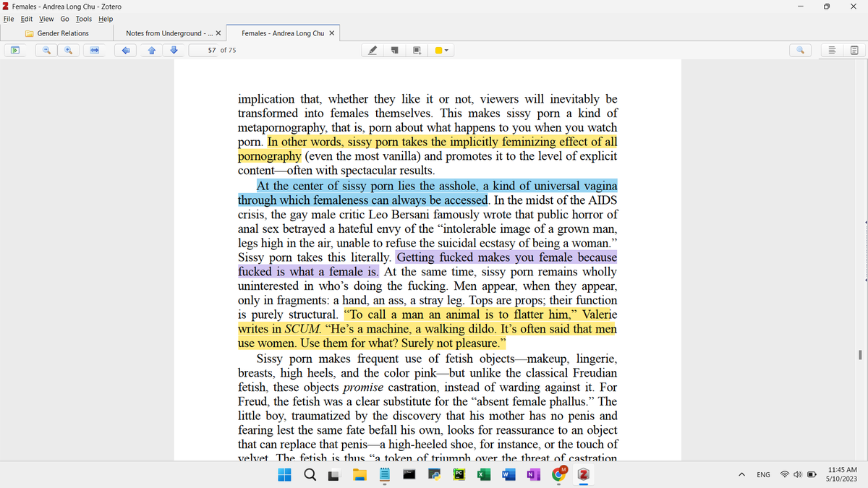Open Task View on taskbar
868x488 pixels.
333,475
